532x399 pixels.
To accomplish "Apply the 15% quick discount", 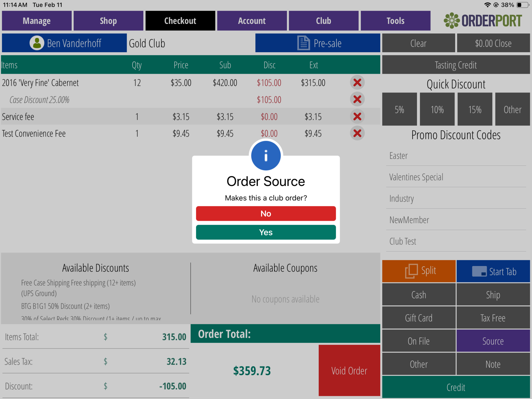I will click(x=475, y=109).
